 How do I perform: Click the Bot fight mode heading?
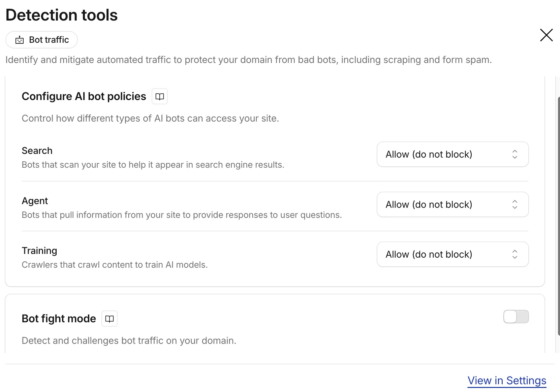59,319
